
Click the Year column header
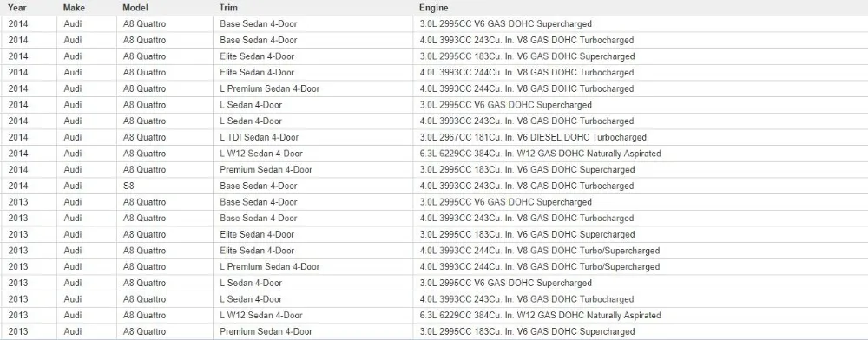16,8
